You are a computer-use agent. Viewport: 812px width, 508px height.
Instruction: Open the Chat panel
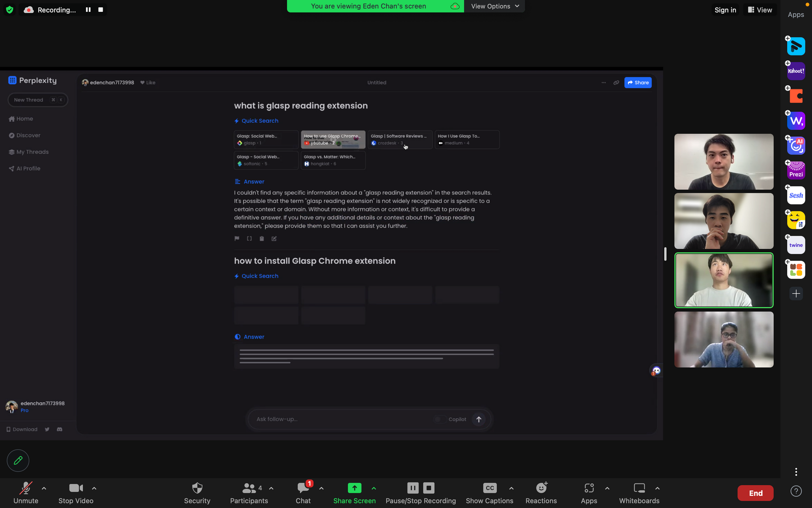[x=303, y=493]
